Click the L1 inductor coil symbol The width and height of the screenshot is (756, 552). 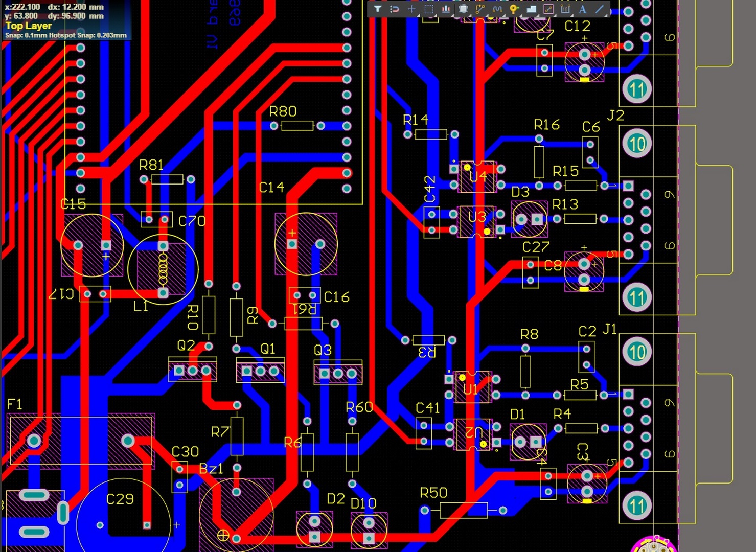(163, 269)
